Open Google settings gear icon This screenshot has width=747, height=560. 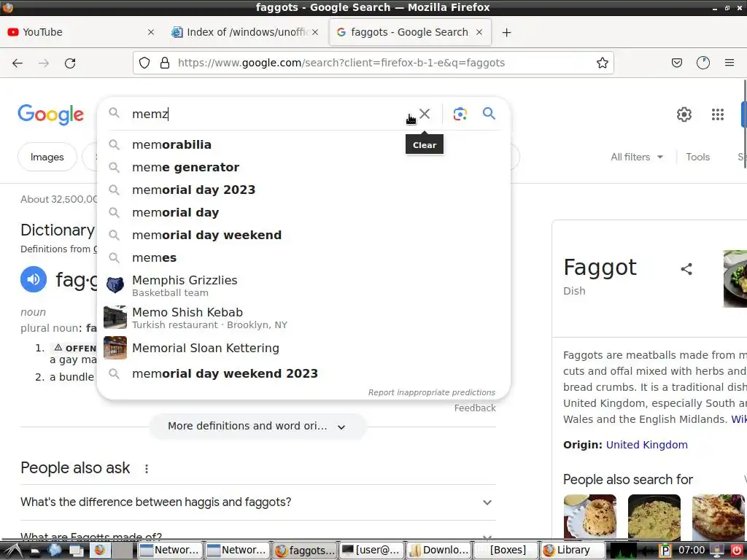click(x=684, y=114)
